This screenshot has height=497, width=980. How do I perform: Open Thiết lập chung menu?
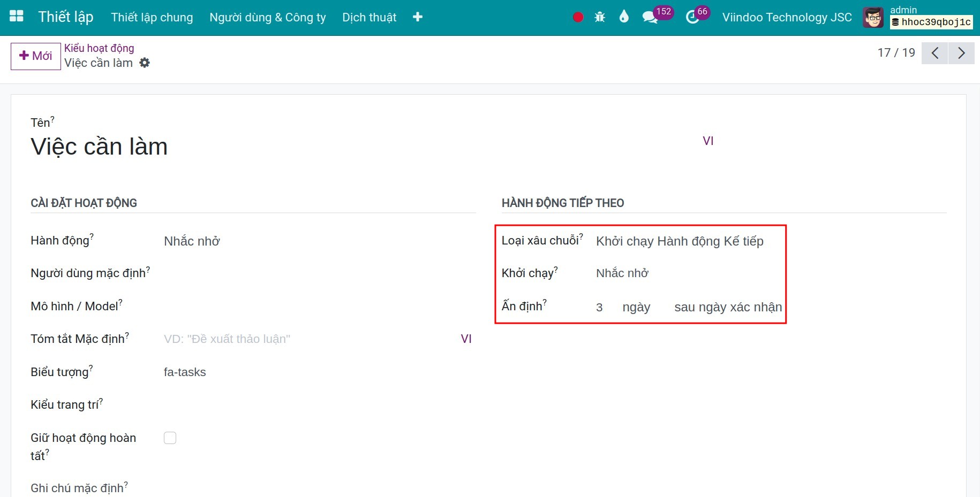pyautogui.click(x=152, y=17)
